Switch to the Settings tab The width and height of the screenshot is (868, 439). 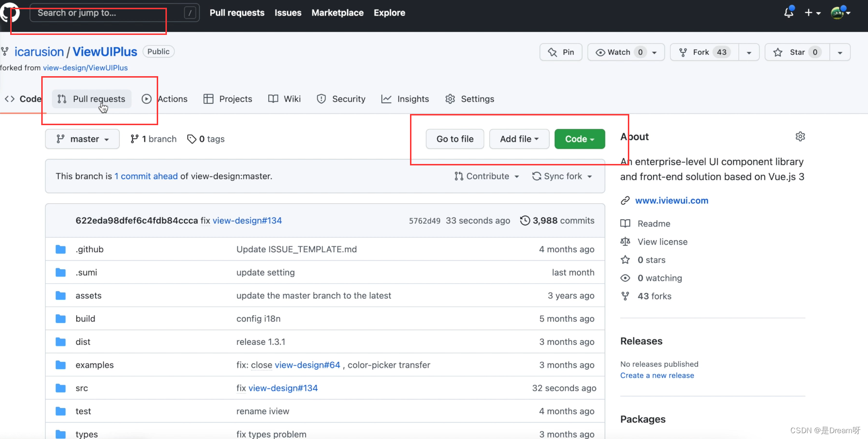point(470,99)
